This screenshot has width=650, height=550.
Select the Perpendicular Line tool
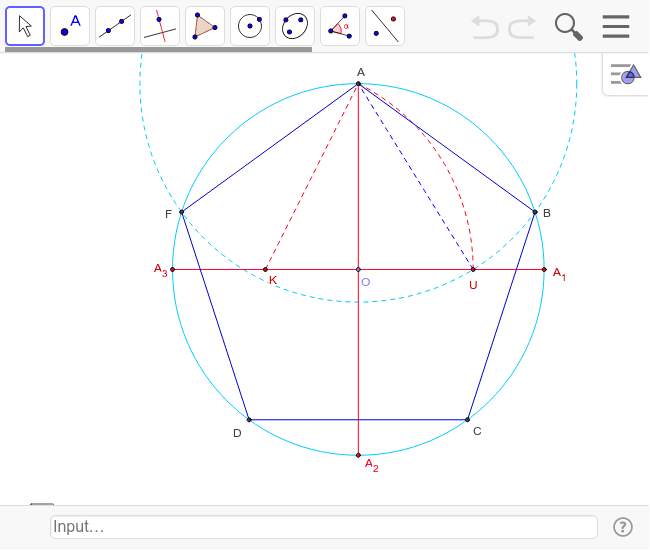160,26
